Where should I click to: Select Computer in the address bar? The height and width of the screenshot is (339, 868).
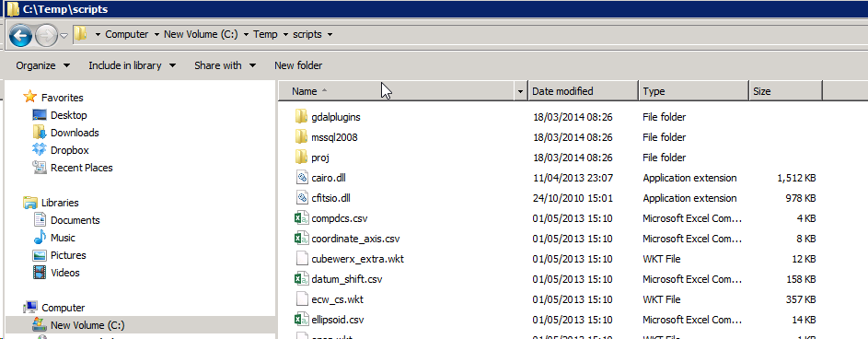click(x=127, y=34)
